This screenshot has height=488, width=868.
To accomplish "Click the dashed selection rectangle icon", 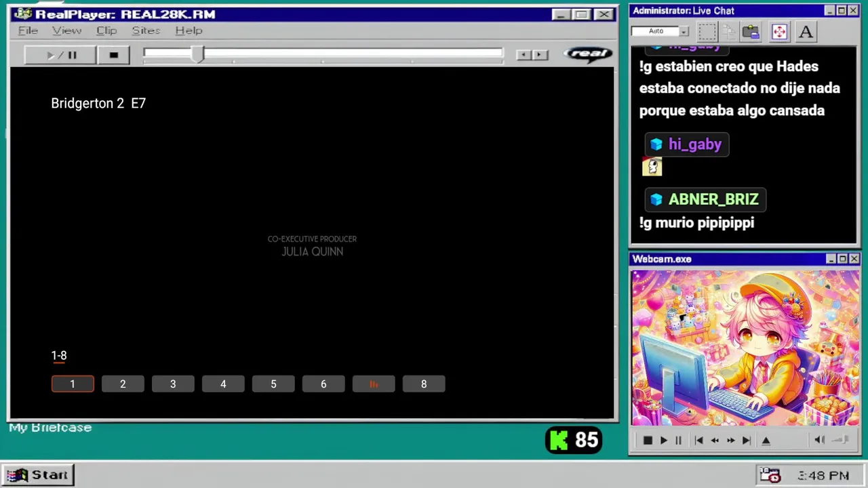I will pos(707,31).
